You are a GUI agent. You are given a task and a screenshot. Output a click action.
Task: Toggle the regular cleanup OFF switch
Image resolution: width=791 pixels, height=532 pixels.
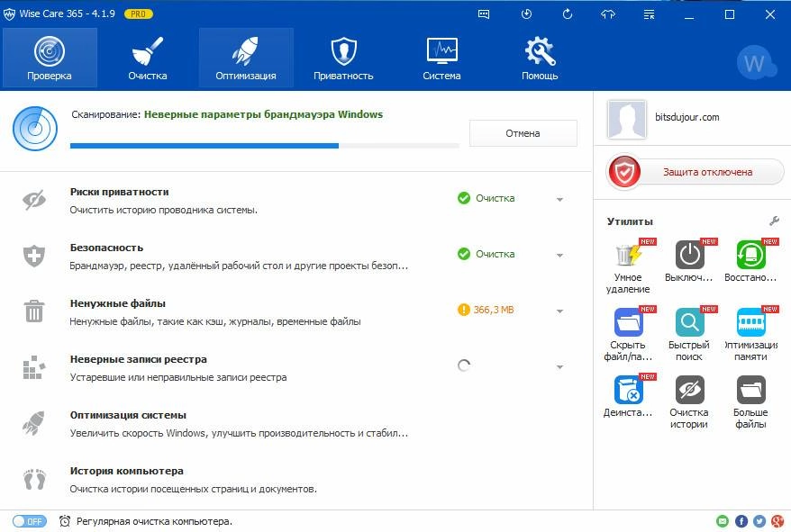(30, 521)
